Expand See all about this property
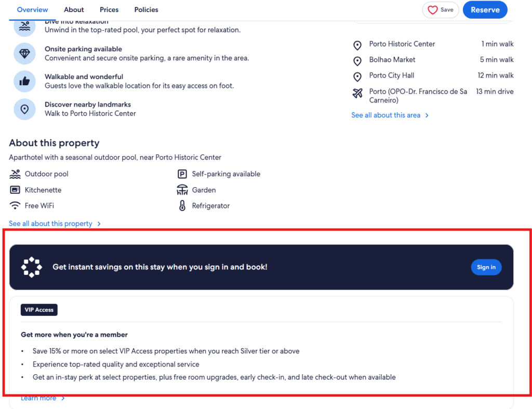Image resolution: width=532 pixels, height=409 pixels. pos(51,223)
